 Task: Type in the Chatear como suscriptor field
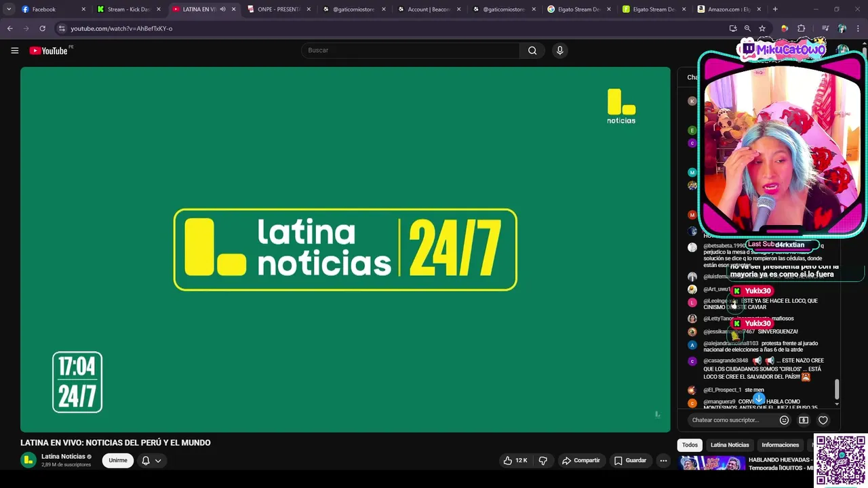[x=731, y=420]
